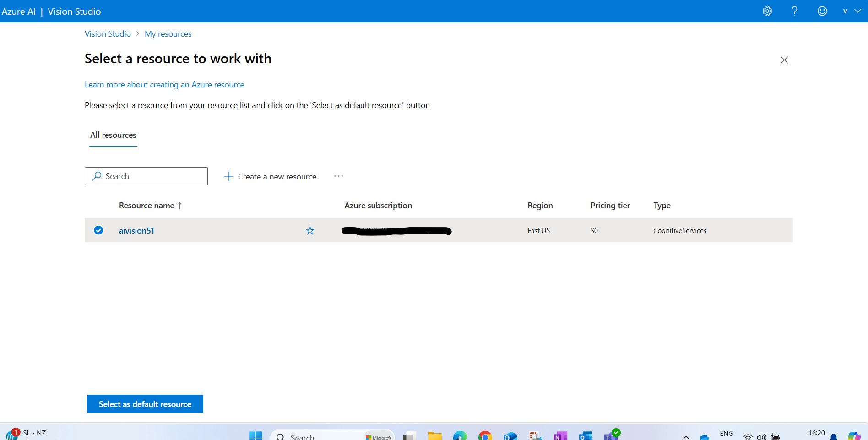Click the Pricing tier column header

tap(610, 206)
